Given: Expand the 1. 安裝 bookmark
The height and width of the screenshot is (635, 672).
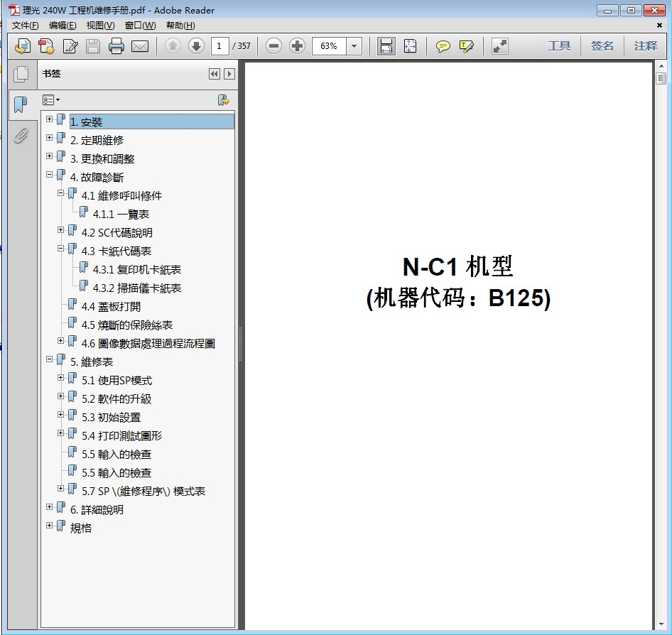Looking at the screenshot, I should 50,119.
